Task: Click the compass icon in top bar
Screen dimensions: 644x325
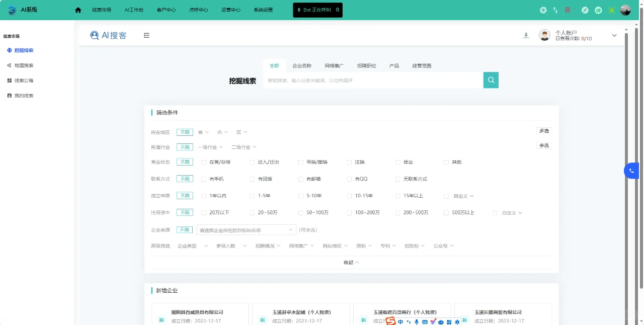Action: click(x=585, y=10)
